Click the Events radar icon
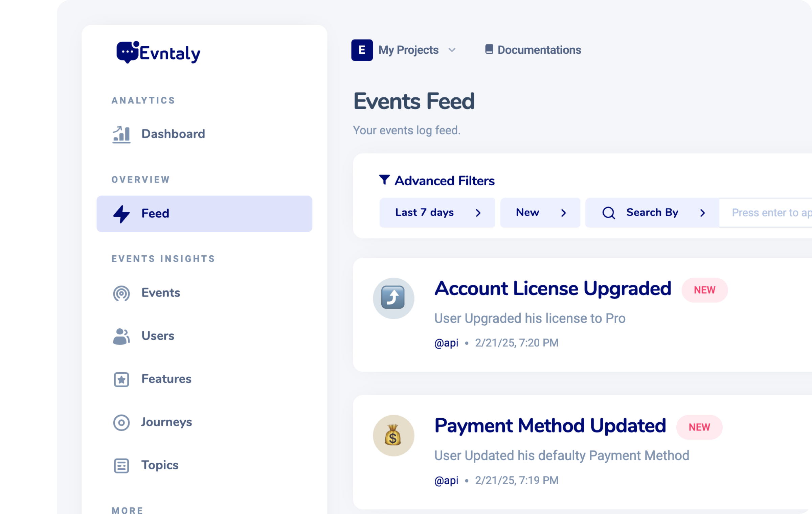 [121, 293]
